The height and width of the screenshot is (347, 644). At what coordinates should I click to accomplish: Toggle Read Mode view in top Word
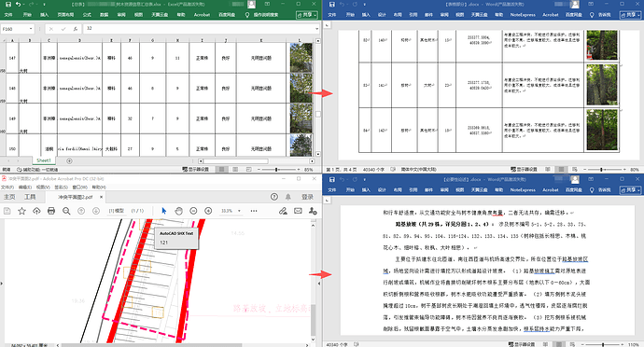pos(548,169)
